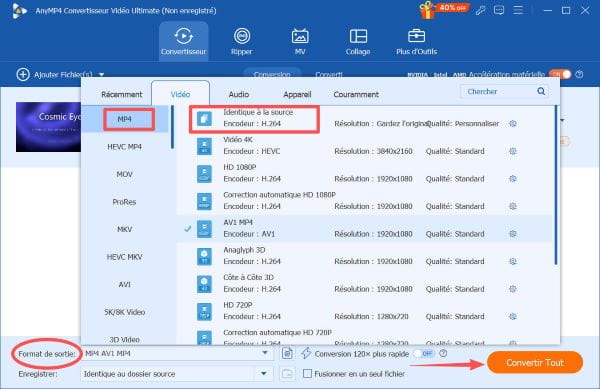Select HEVC MKV format

[125, 257]
